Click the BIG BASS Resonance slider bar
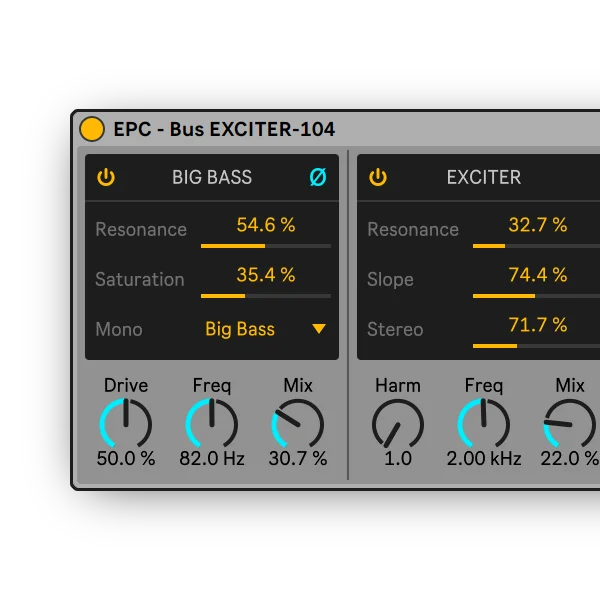Screen dimensions: 600x600 [266, 246]
